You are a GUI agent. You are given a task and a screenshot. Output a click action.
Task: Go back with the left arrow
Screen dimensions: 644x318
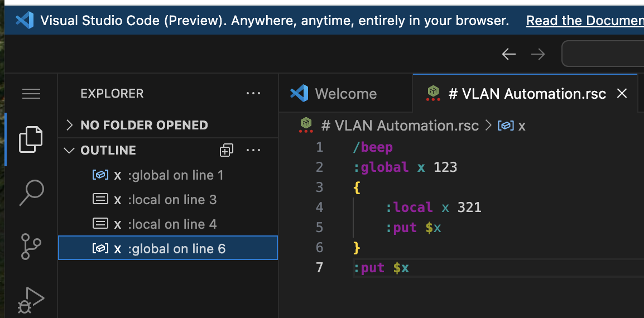(508, 54)
